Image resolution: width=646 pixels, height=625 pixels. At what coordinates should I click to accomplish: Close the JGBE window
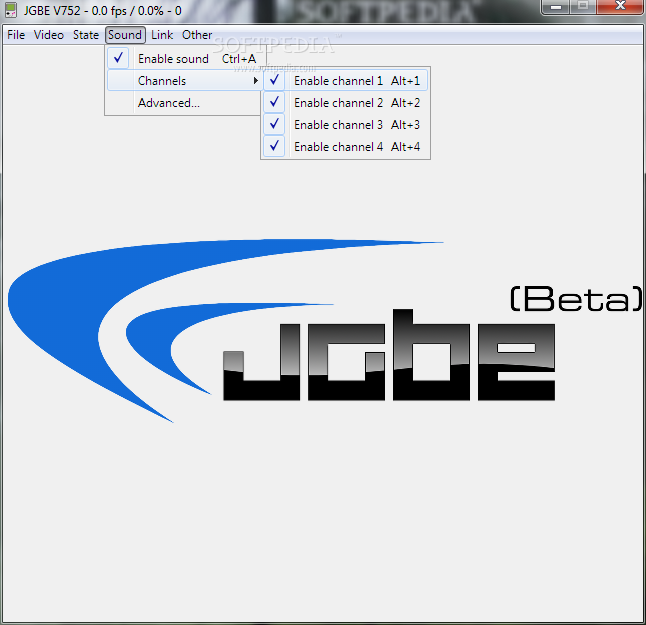(x=620, y=7)
